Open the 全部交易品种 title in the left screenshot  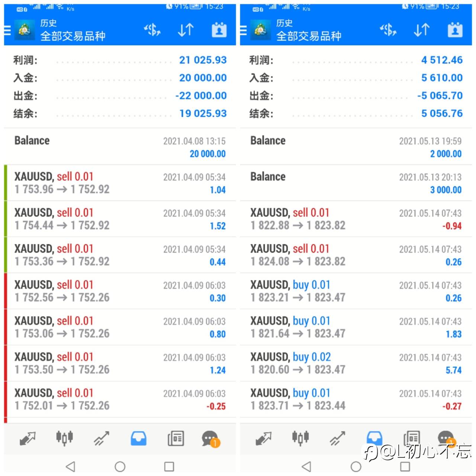point(73,36)
